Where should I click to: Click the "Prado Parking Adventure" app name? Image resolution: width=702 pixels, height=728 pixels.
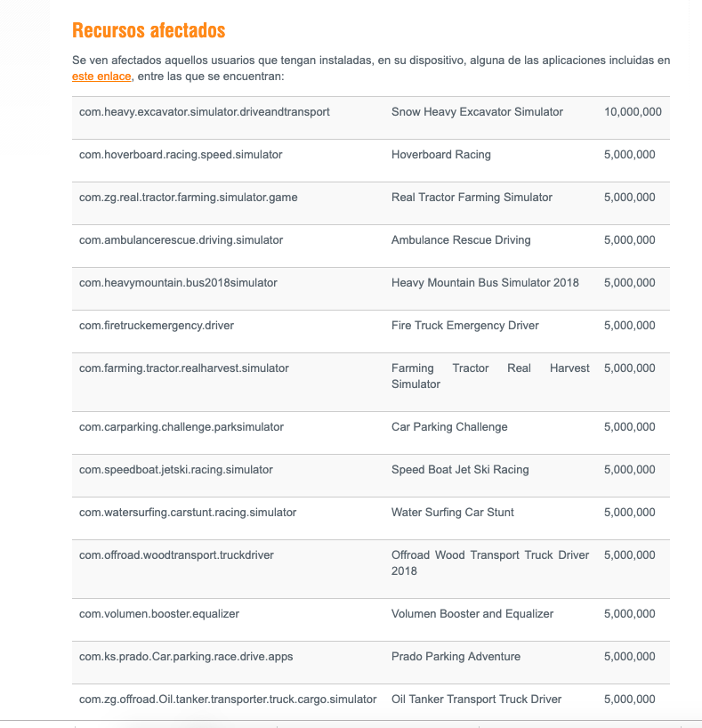click(456, 657)
